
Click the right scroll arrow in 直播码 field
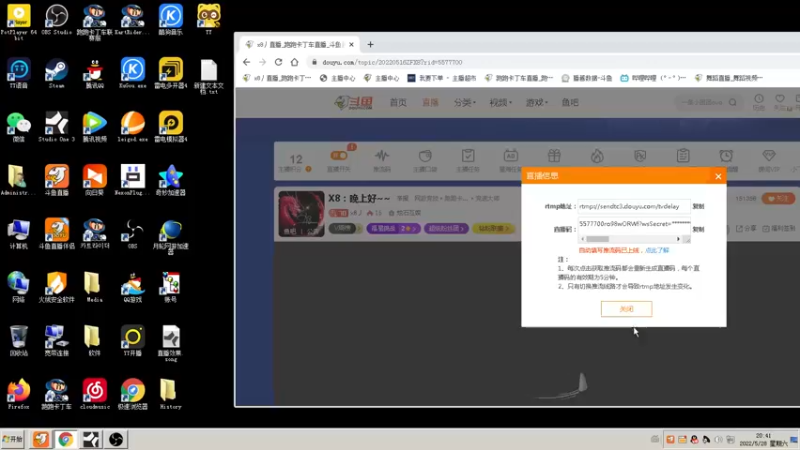(x=678, y=239)
